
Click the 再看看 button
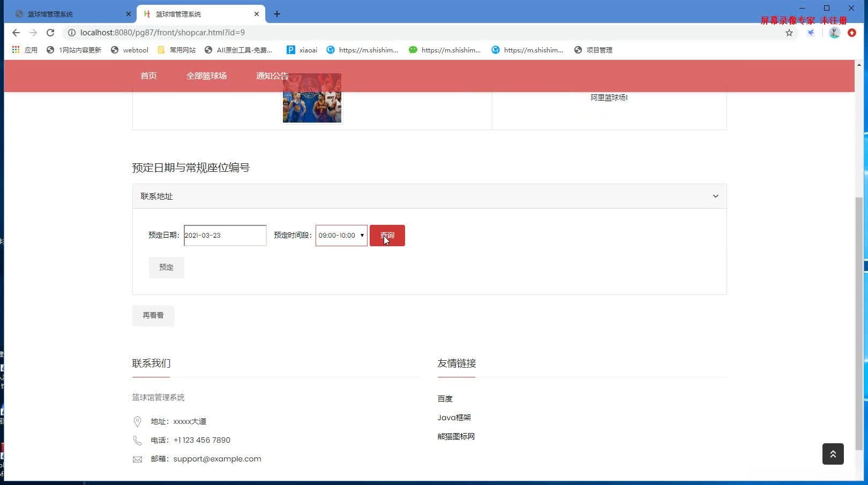(153, 315)
